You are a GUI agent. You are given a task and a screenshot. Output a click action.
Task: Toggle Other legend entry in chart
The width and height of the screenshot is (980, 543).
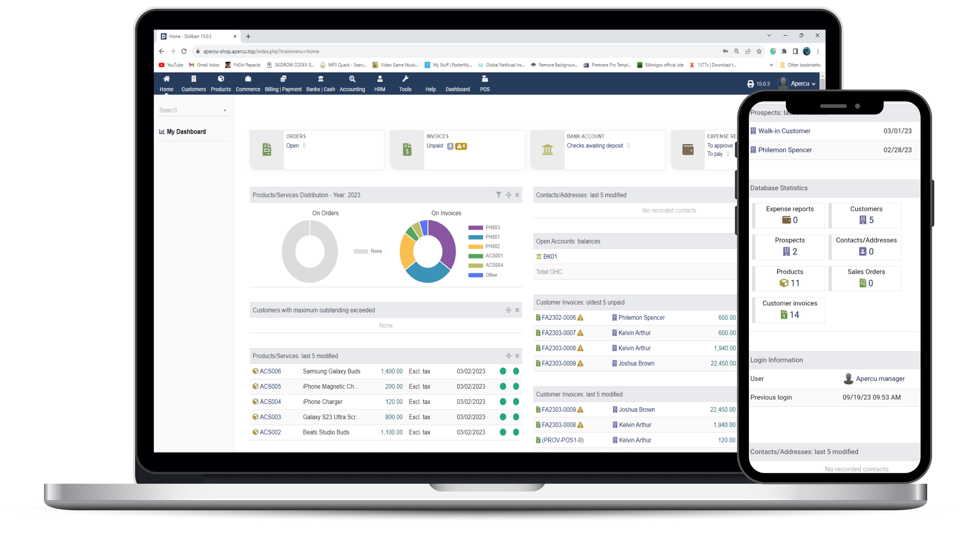(x=483, y=275)
